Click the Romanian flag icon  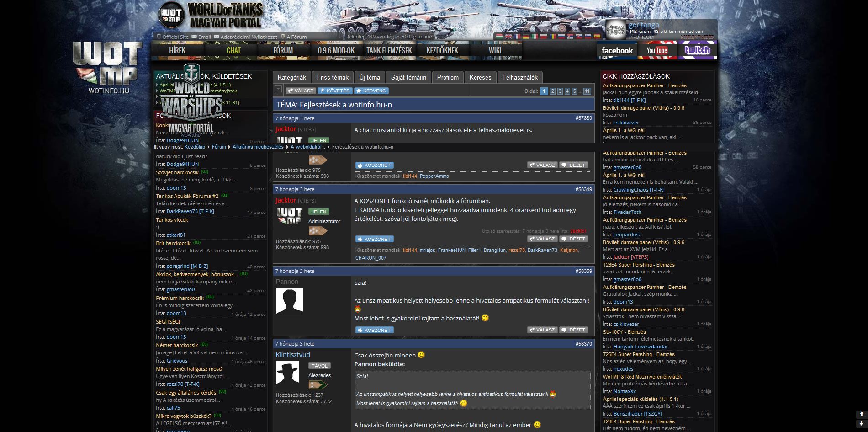click(553, 36)
